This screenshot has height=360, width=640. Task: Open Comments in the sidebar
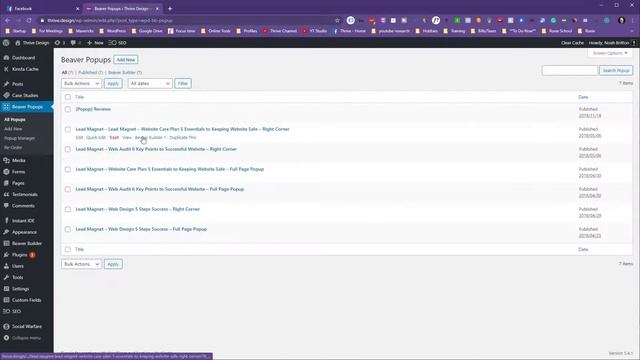23,206
